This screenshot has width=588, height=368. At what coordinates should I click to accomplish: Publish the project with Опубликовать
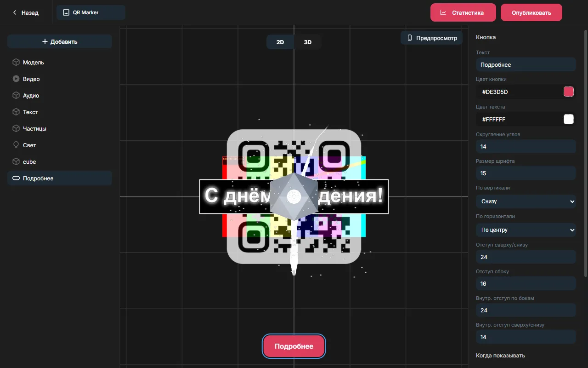point(531,12)
